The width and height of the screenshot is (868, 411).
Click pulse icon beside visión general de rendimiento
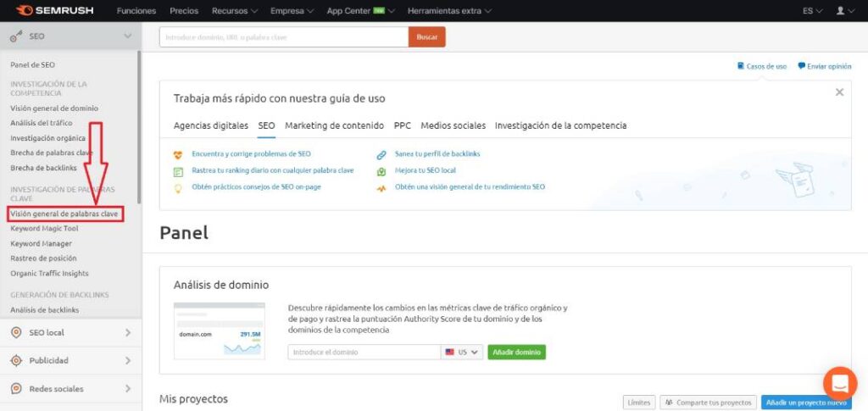[x=381, y=188]
